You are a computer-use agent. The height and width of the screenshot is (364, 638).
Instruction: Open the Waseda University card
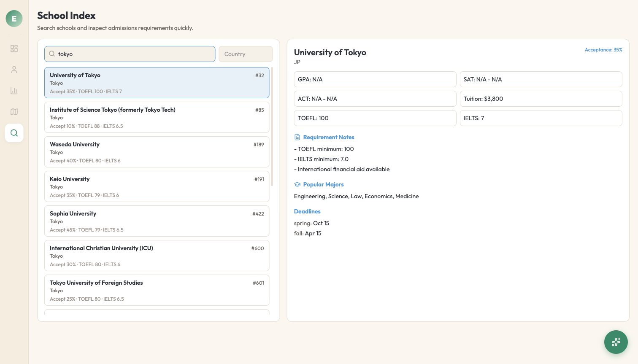click(x=157, y=152)
